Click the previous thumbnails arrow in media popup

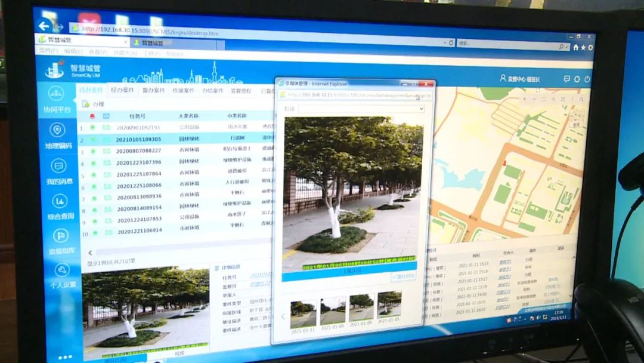(x=283, y=316)
